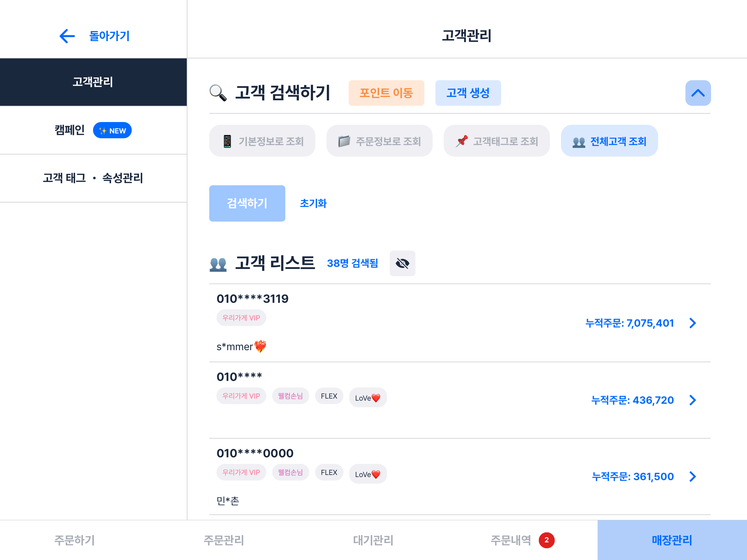Collapse the customer search section

click(698, 93)
